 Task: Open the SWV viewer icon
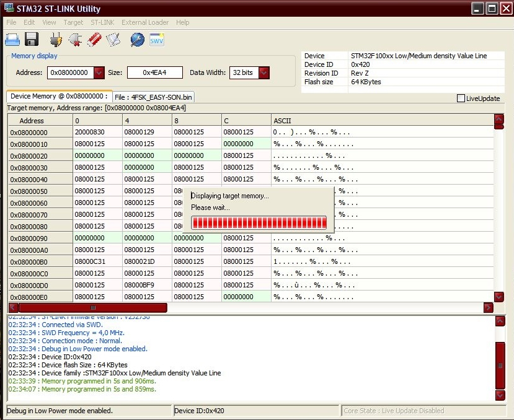coord(156,40)
